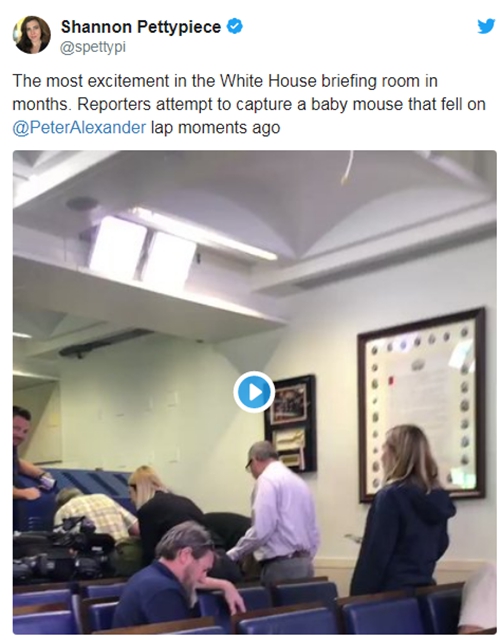The height and width of the screenshot is (640, 500).
Task: Click the woman in navy hoodie
Action: pos(403,510)
